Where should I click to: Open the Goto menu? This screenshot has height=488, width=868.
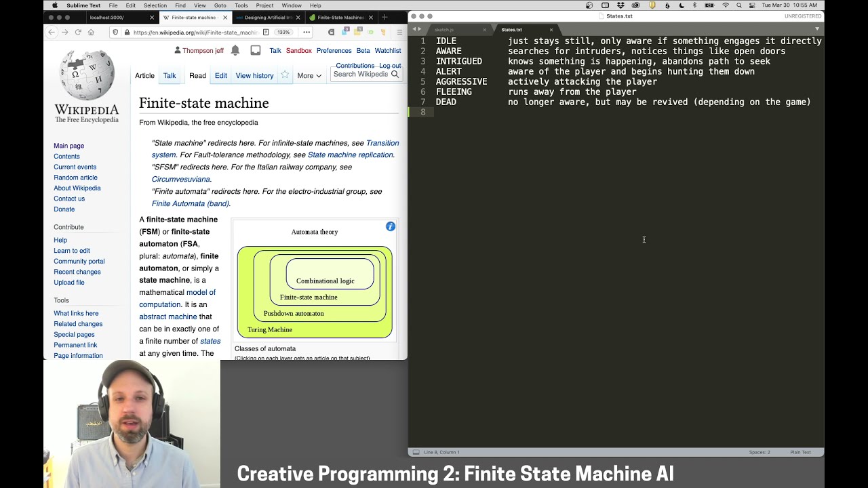click(x=220, y=5)
